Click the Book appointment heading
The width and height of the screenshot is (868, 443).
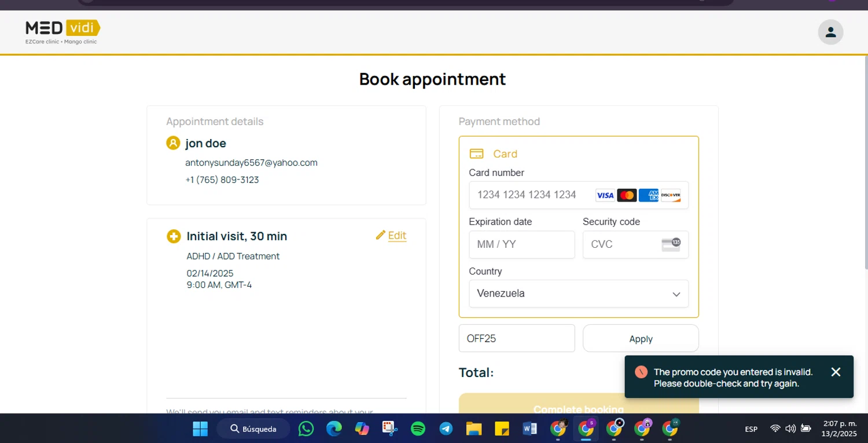432,79
